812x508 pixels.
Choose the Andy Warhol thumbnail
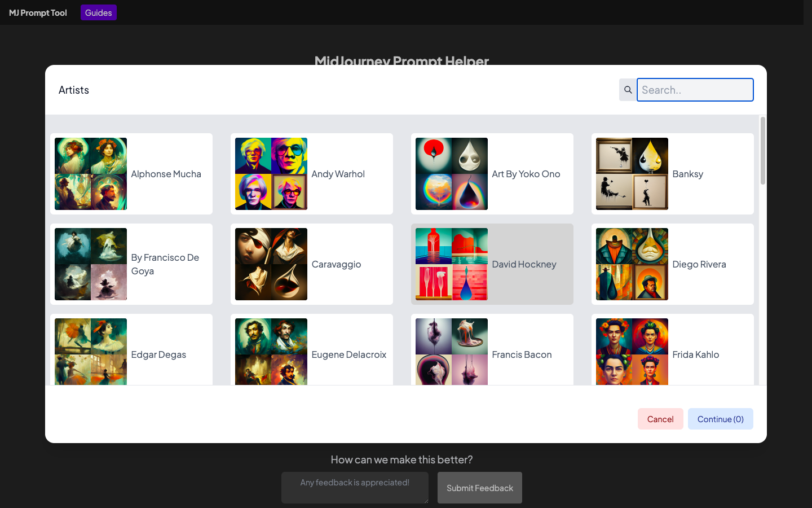pos(271,174)
